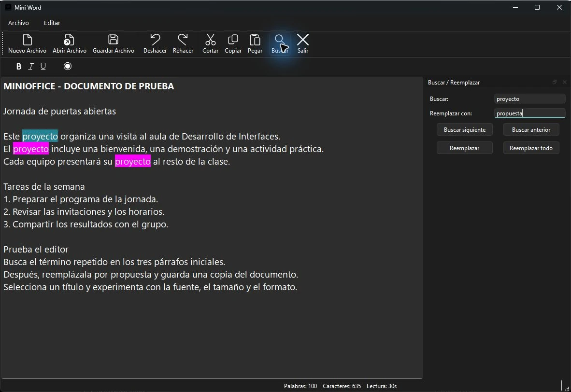Click the Buscar anterior button
This screenshot has height=392, width=571.
531,129
